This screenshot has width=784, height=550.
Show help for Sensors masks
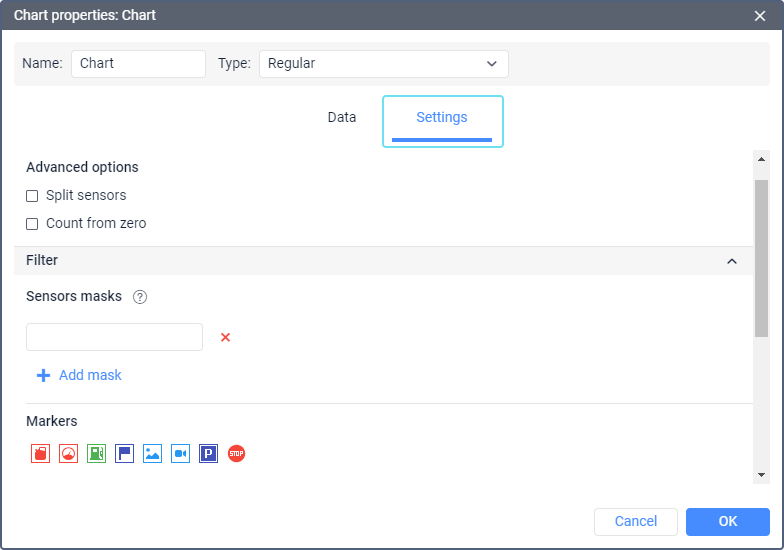[140, 297]
